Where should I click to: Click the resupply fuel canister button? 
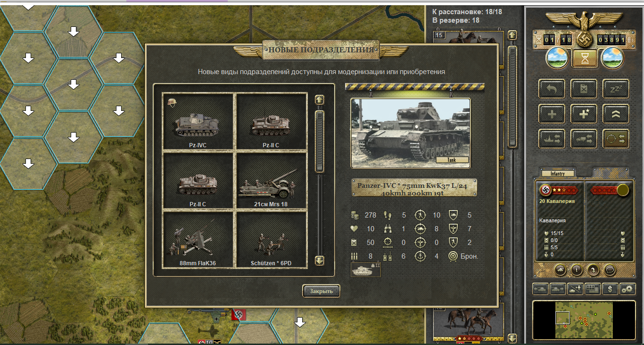coord(584,88)
